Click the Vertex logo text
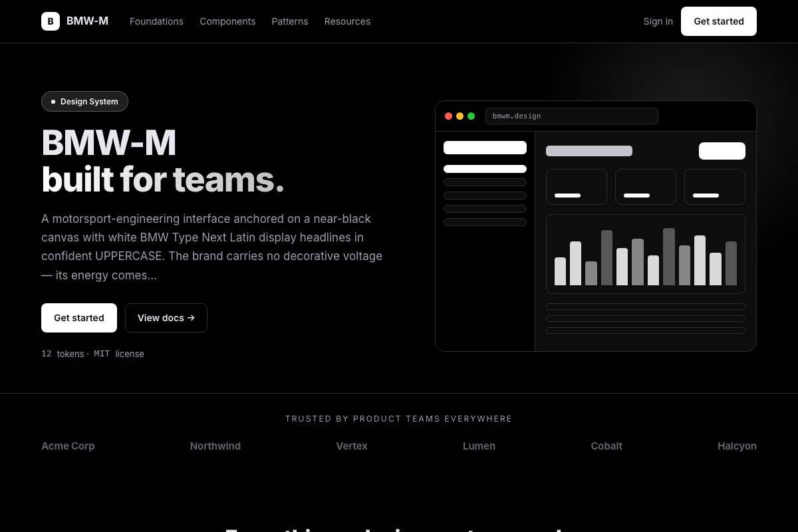Screen dimensions: 798x532 [352, 446]
